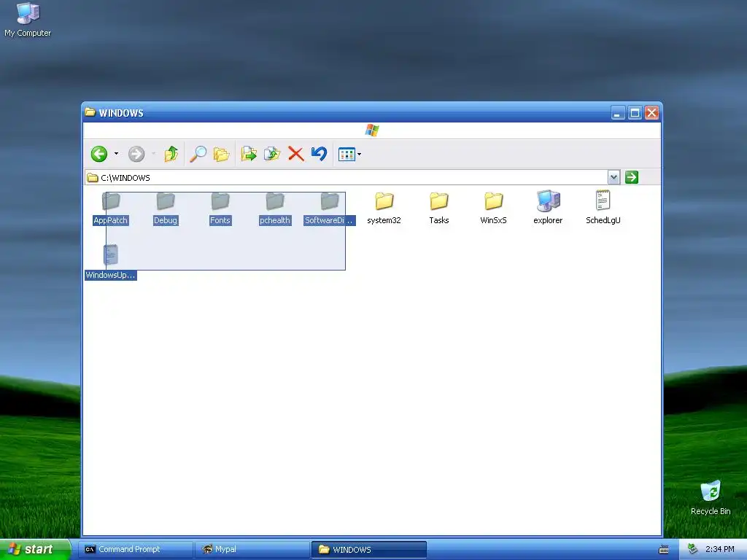Image resolution: width=747 pixels, height=560 pixels.
Task: Click the Copy To toolbar icon
Action: [x=272, y=154]
